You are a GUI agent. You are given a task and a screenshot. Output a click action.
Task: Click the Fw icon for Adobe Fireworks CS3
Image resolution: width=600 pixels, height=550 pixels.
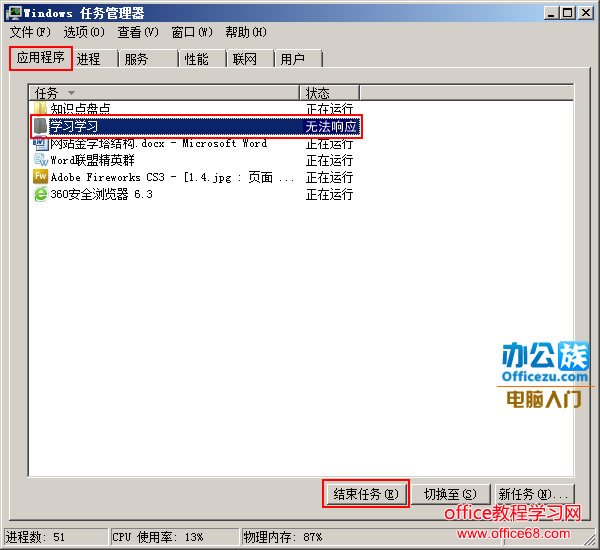41,177
